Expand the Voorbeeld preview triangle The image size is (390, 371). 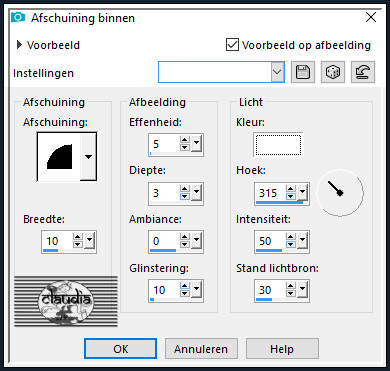tap(19, 45)
